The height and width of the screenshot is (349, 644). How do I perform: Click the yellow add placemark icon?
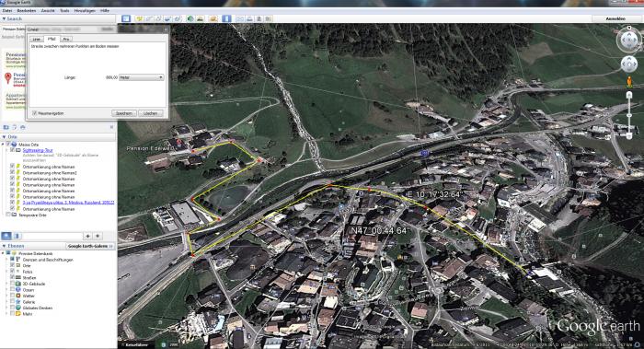pyautogui.click(x=140, y=18)
